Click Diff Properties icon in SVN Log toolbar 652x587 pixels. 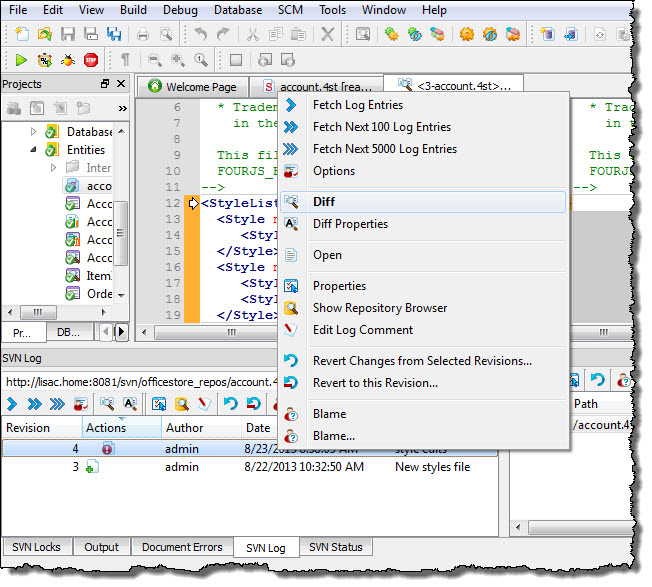tap(130, 404)
